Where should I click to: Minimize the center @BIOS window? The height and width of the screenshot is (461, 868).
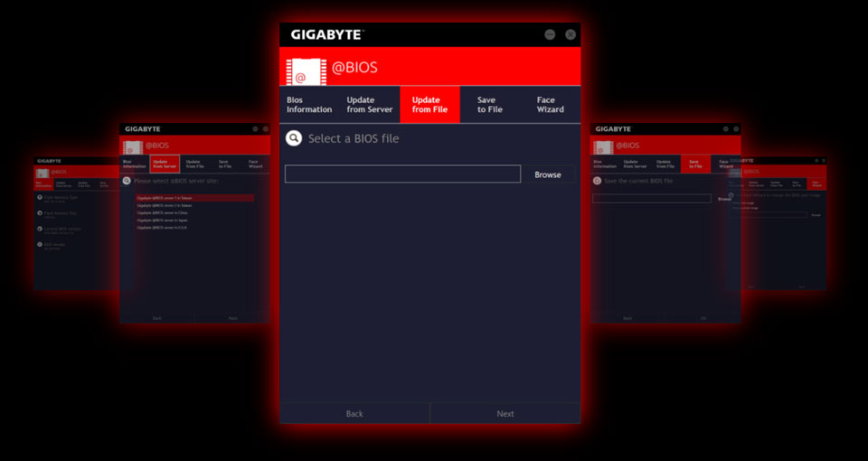[550, 34]
